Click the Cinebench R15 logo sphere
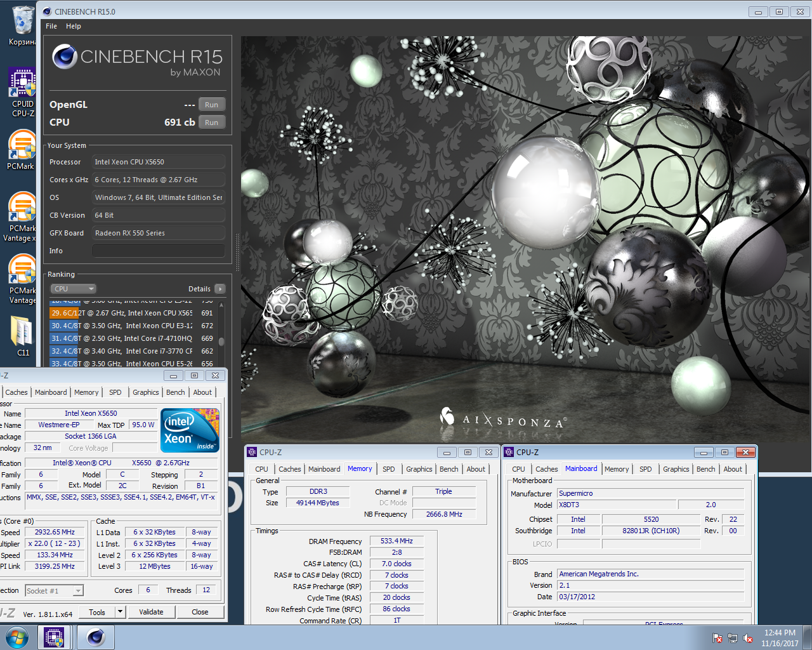Image resolution: width=812 pixels, height=650 pixels. click(65, 56)
